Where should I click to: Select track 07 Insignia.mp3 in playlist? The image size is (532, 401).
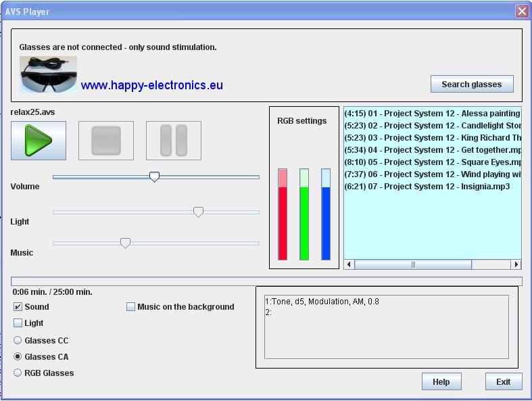[427, 187]
